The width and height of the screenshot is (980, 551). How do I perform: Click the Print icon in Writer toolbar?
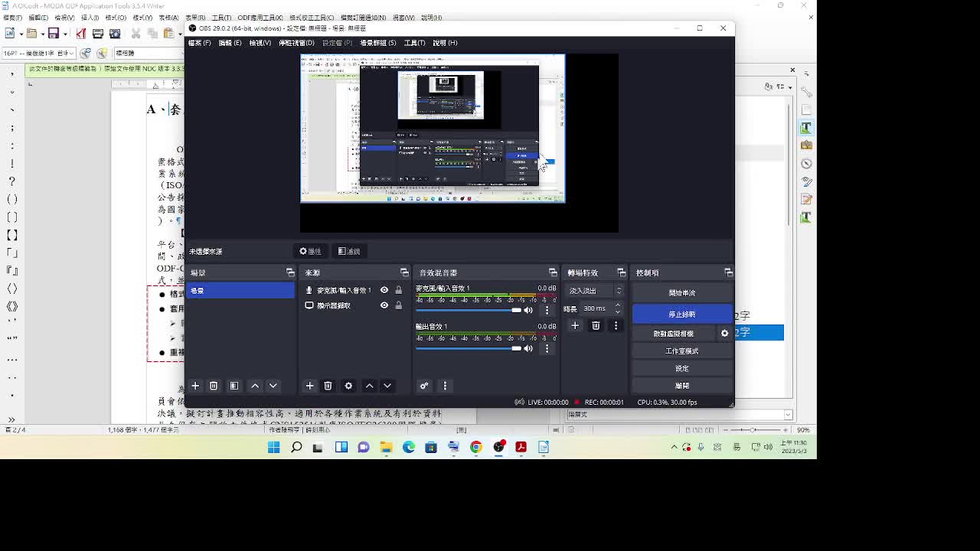pos(98,33)
